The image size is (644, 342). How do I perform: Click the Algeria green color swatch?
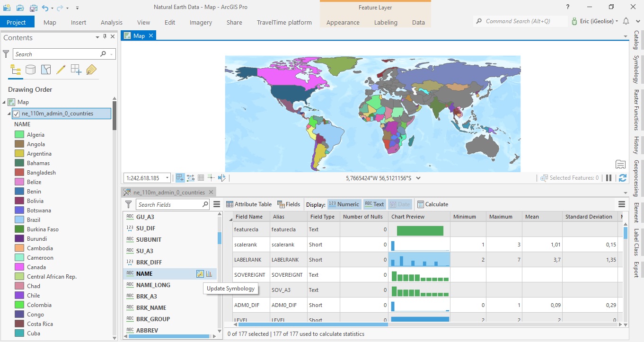(19, 135)
